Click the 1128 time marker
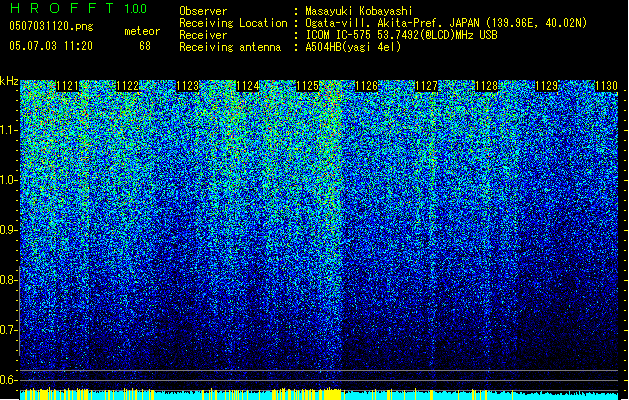This screenshot has height=400, width=629. click(487, 86)
